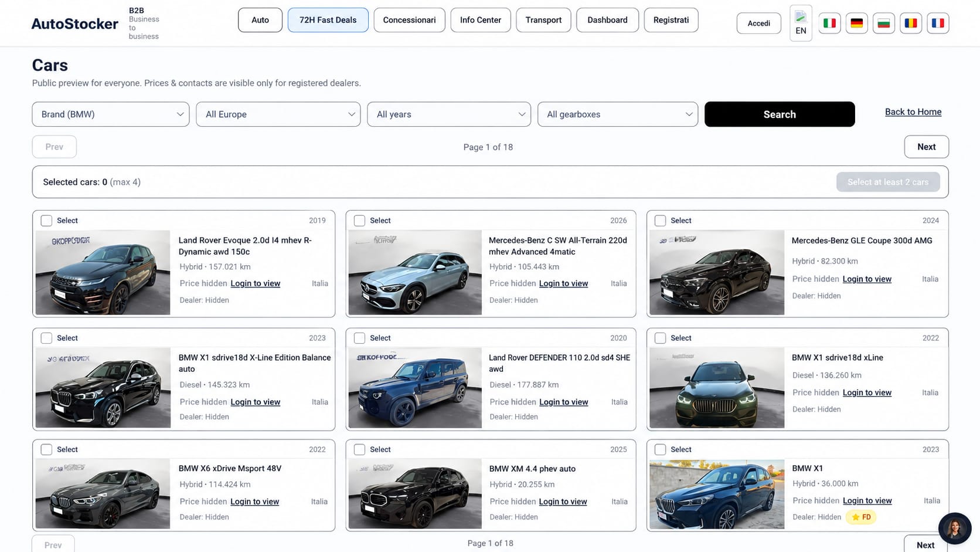Click Login to view for Mercedes-Benz GLE Coupe
The image size is (980, 552).
point(867,279)
